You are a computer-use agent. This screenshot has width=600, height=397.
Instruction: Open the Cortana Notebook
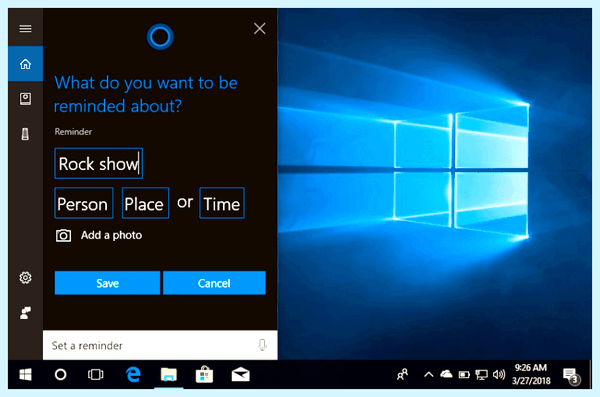click(x=25, y=99)
